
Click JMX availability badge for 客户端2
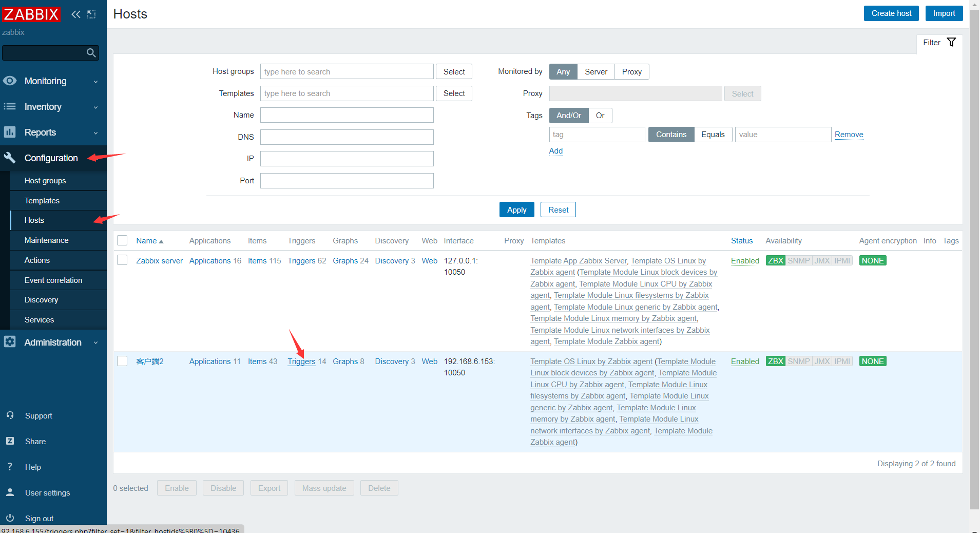pyautogui.click(x=822, y=361)
